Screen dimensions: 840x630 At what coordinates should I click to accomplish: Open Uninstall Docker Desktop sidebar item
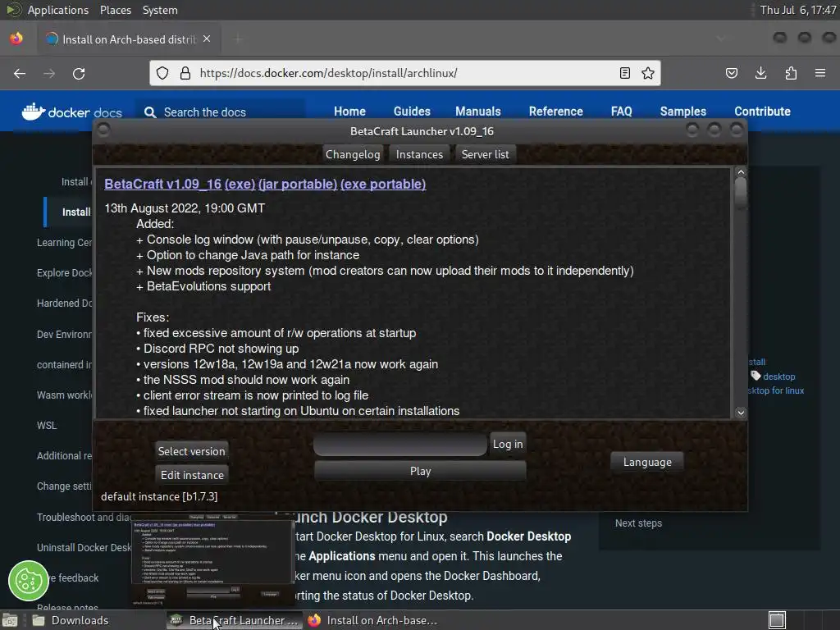pyautogui.click(x=84, y=547)
